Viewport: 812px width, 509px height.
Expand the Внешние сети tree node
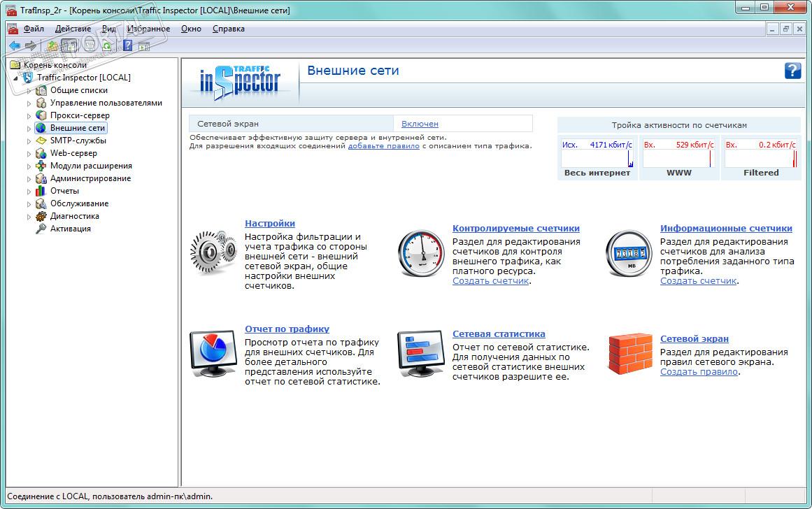tap(29, 128)
